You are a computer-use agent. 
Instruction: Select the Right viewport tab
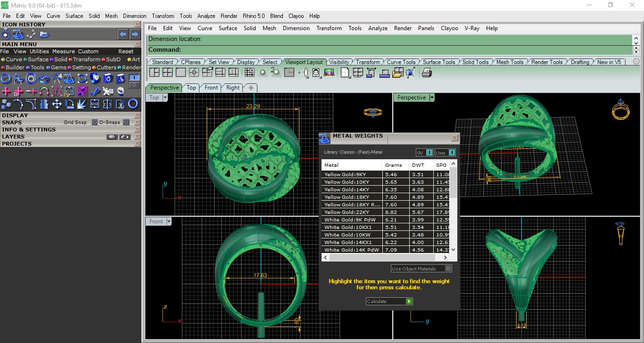click(x=233, y=88)
